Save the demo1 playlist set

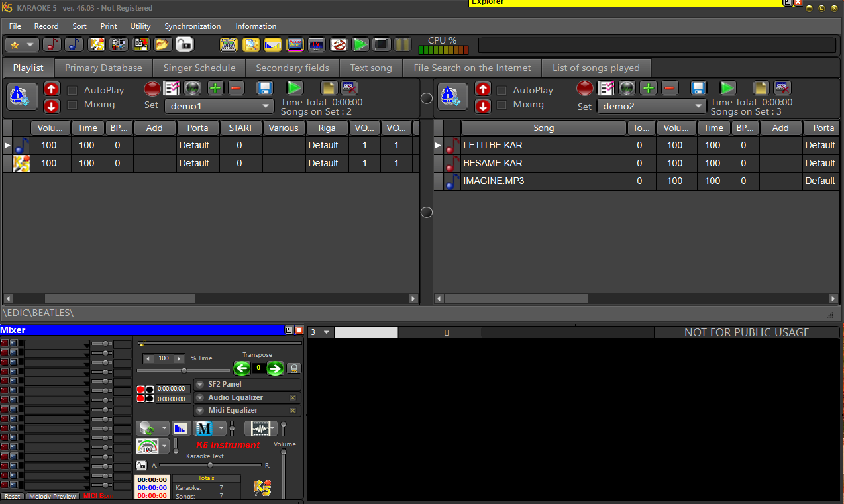pos(264,87)
